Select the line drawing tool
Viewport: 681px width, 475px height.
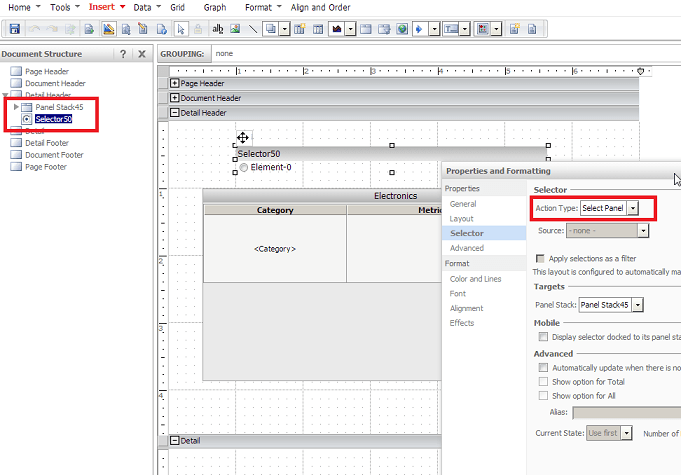[253, 29]
